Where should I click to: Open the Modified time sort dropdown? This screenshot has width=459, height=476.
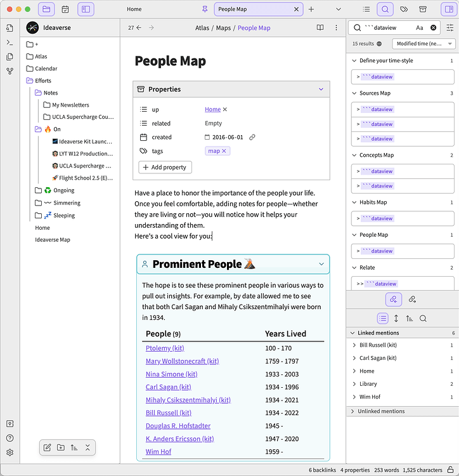point(423,44)
